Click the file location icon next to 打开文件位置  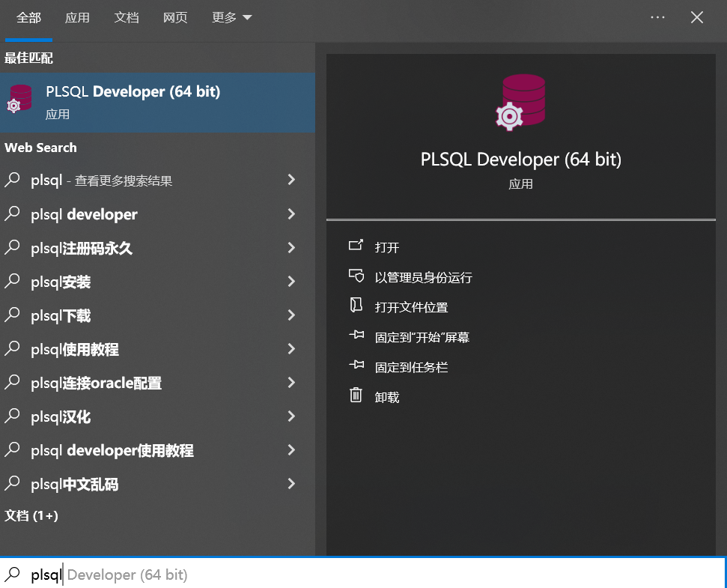pos(356,305)
